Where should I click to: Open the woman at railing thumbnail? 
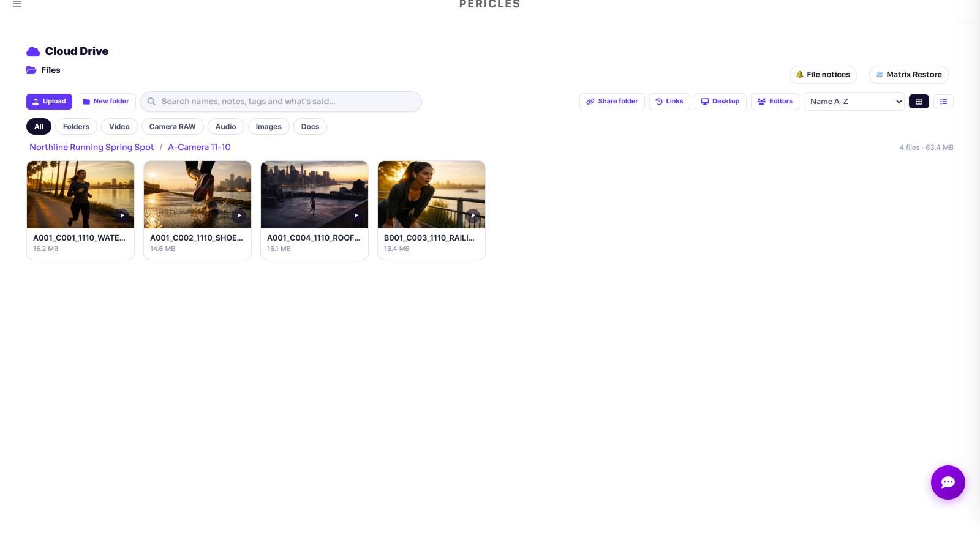pyautogui.click(x=431, y=195)
